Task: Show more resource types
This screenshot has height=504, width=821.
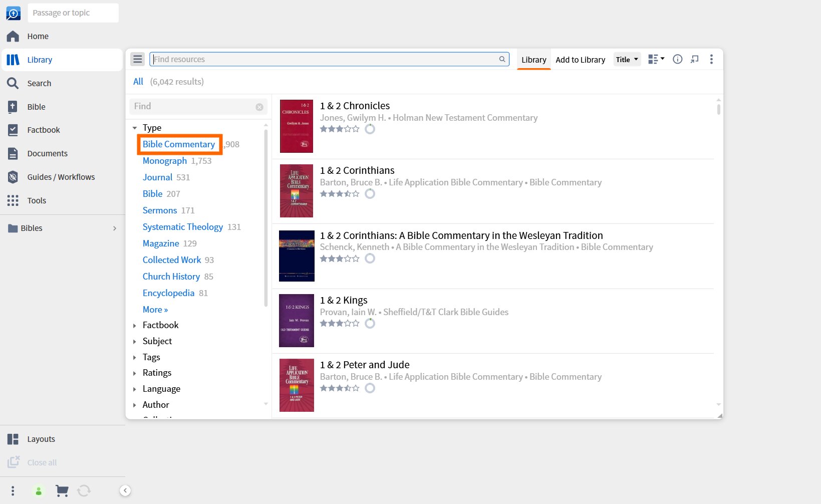Action: (155, 310)
